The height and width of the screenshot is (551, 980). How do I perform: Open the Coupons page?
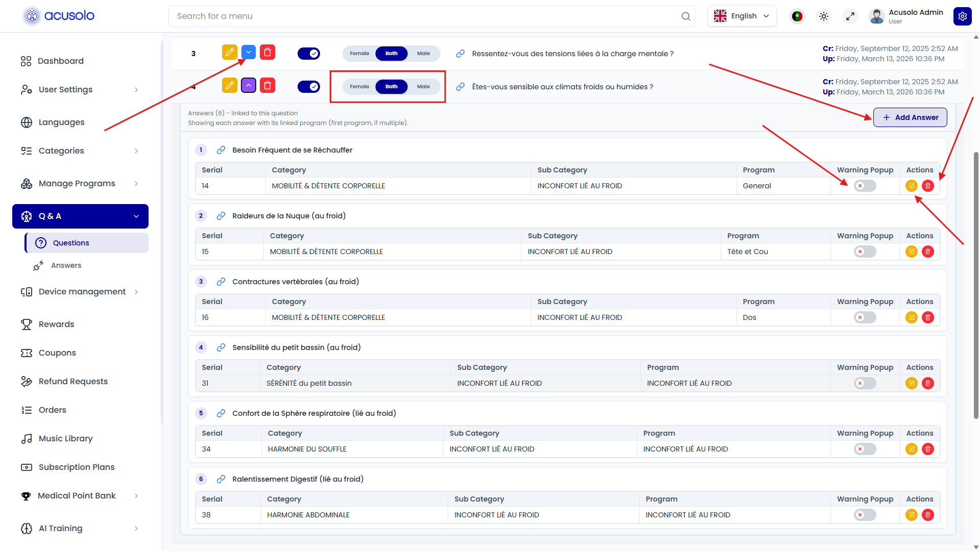click(80, 353)
